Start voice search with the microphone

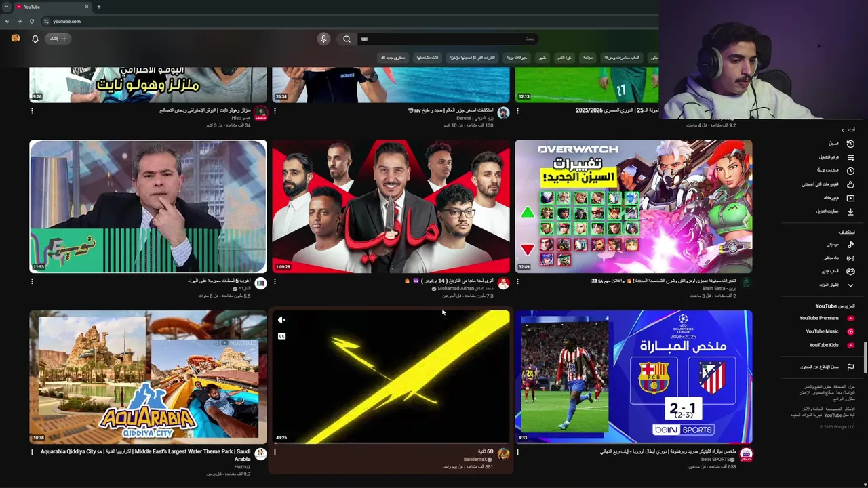point(323,39)
